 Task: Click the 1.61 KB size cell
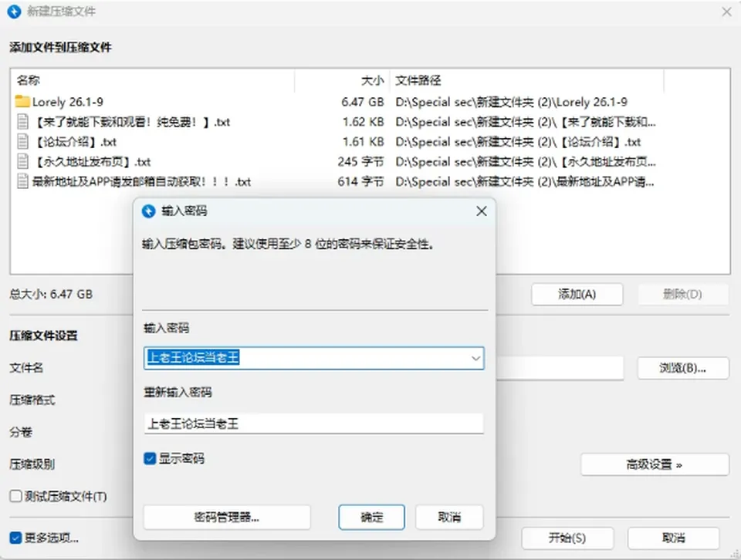click(363, 142)
